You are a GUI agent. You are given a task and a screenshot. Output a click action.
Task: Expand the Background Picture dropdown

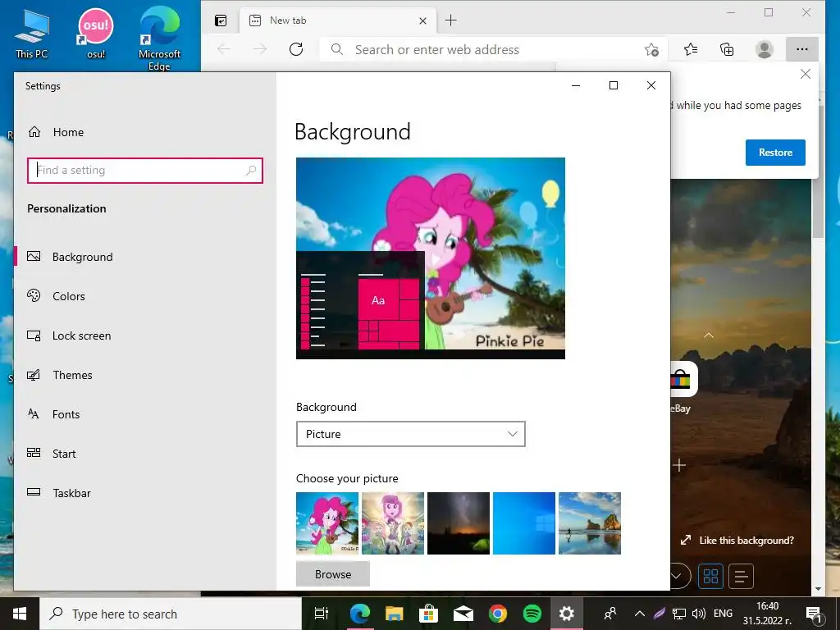coord(410,434)
